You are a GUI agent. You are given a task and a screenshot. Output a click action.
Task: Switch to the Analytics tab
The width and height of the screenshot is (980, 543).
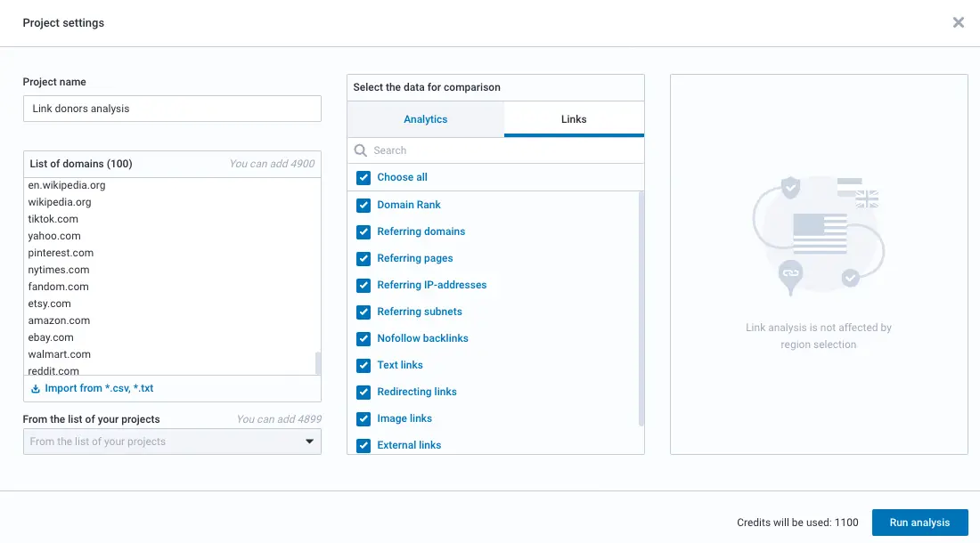click(425, 119)
